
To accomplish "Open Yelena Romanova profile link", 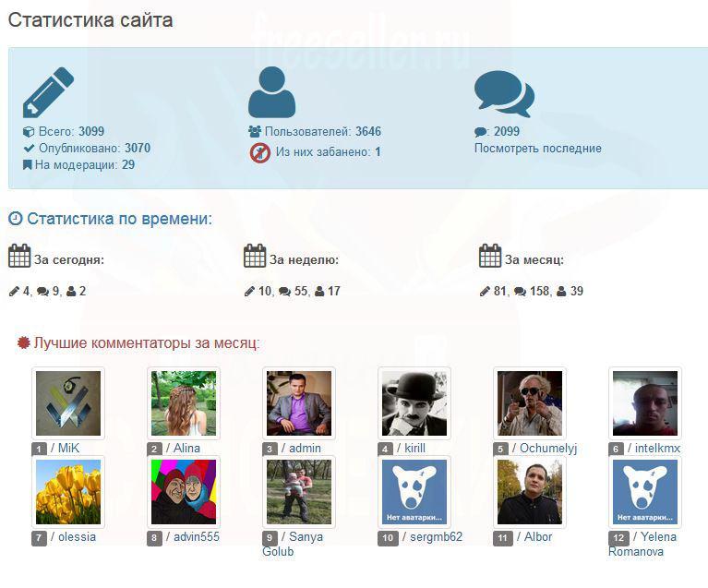I will pos(642,544).
